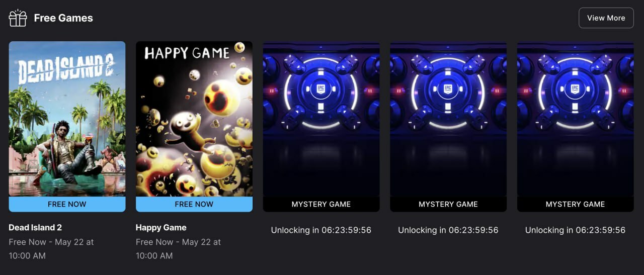Screen dimensions: 644x275
Task: Open the first mystery game vault thumbnail
Action: click(x=321, y=119)
